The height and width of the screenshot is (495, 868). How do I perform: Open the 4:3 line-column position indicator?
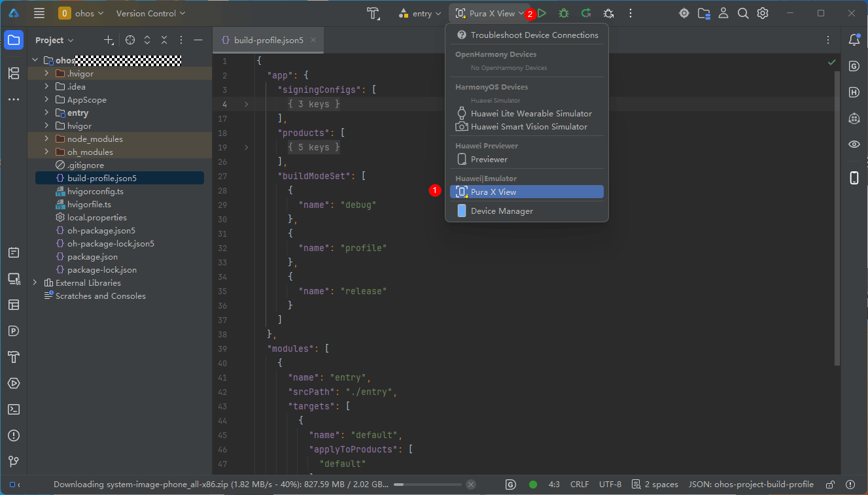pyautogui.click(x=554, y=485)
